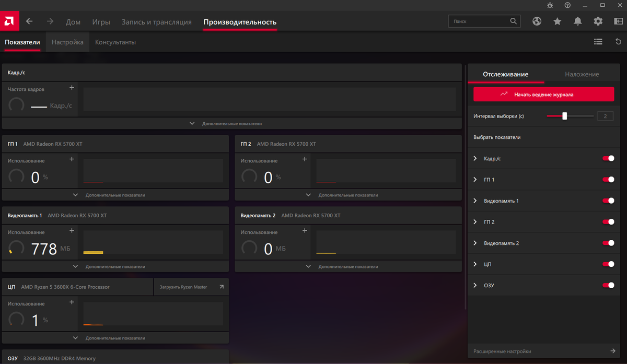Open the Игры menu
Image resolution: width=627 pixels, height=364 pixels.
pyautogui.click(x=101, y=22)
